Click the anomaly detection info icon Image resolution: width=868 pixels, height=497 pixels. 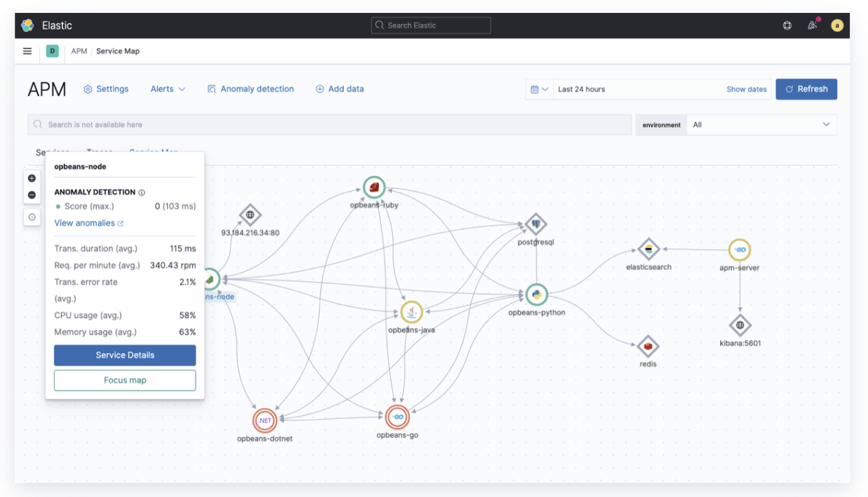tap(142, 192)
